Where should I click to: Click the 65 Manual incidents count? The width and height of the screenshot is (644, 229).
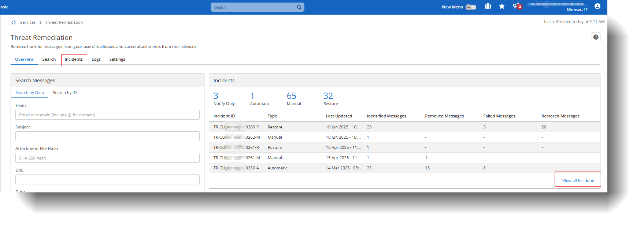(x=292, y=96)
